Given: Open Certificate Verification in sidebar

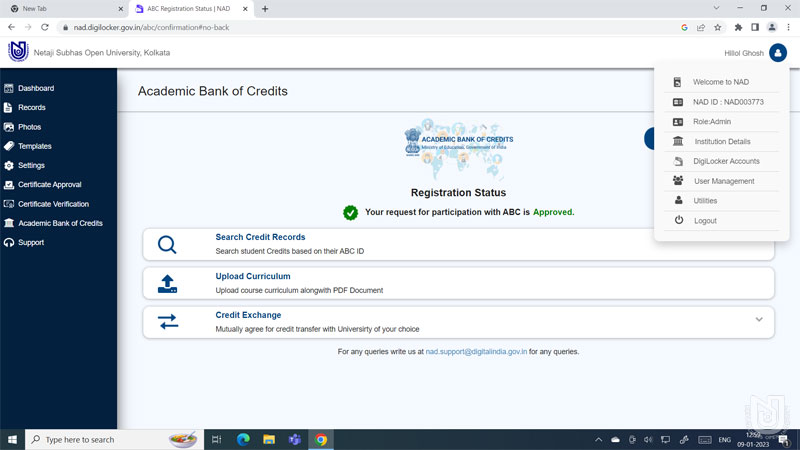Looking at the screenshot, I should (53, 204).
